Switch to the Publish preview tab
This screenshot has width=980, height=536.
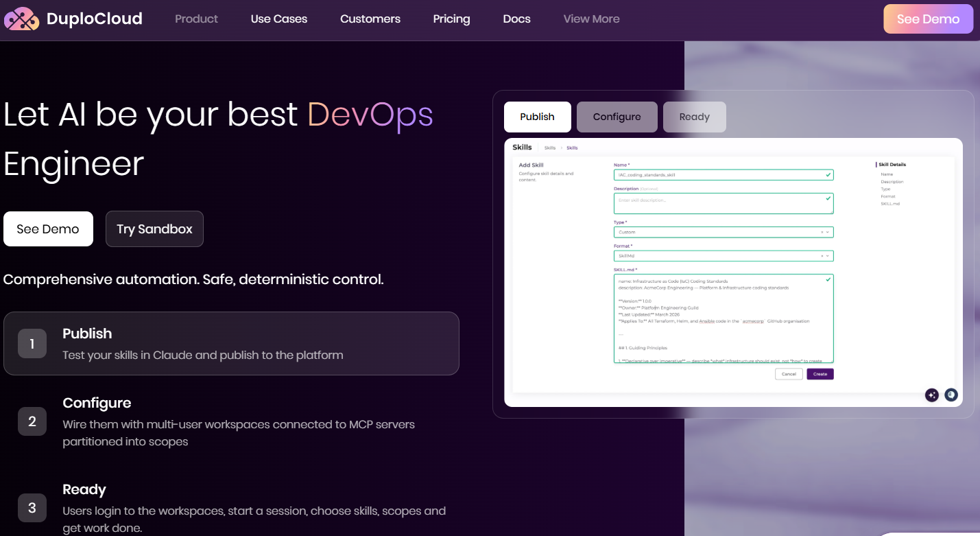pos(537,117)
